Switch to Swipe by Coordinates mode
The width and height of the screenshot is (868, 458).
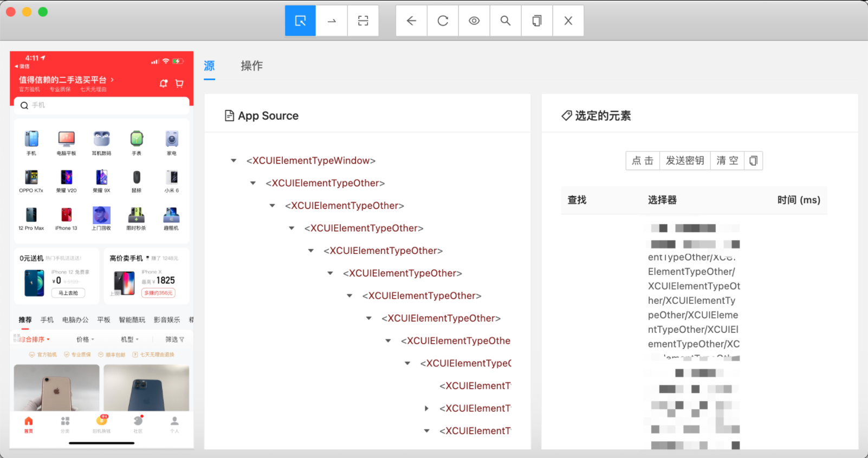coord(332,21)
